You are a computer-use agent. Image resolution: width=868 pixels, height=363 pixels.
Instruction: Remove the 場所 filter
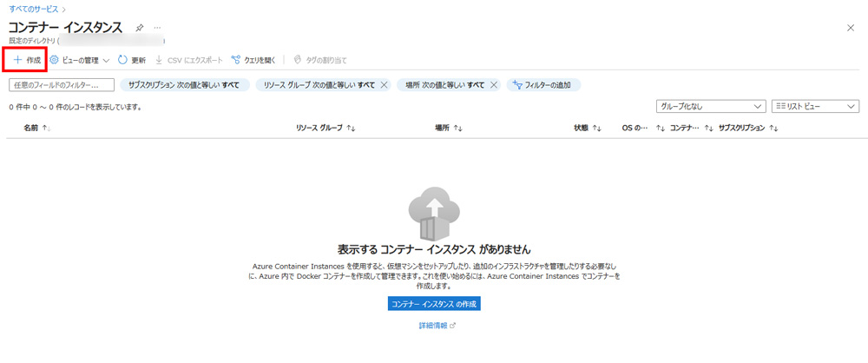494,85
